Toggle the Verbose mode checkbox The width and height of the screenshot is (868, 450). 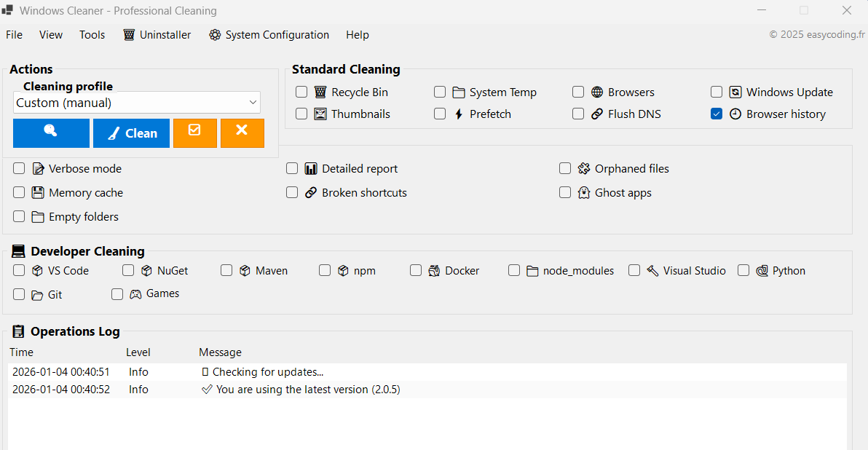click(19, 169)
